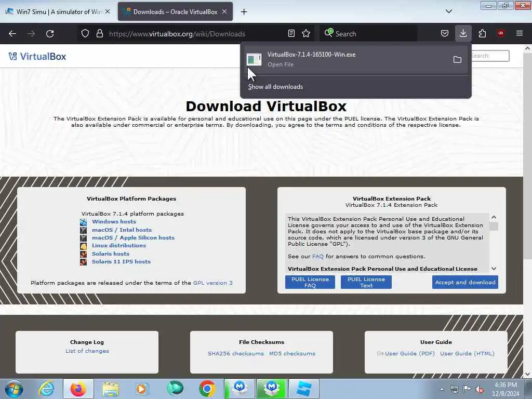
Task: Close the Downloads – Oracle VirtualBox tab
Action: pyautogui.click(x=224, y=11)
